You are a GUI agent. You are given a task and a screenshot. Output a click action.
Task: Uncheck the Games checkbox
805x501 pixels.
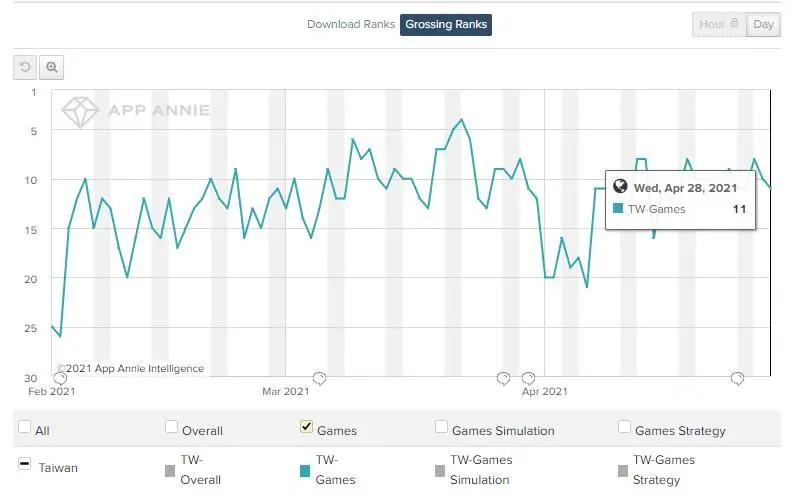tap(307, 428)
